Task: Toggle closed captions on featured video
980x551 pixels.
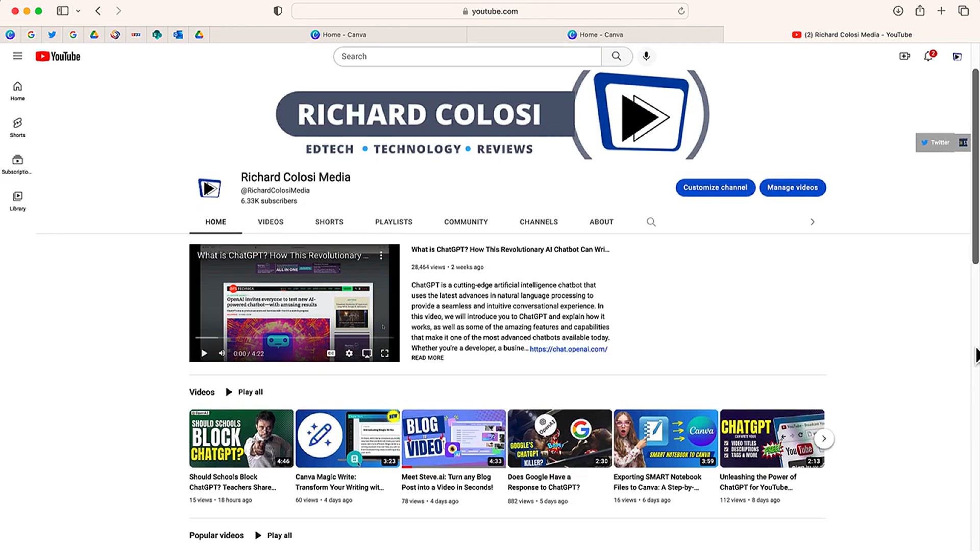Action: click(331, 353)
